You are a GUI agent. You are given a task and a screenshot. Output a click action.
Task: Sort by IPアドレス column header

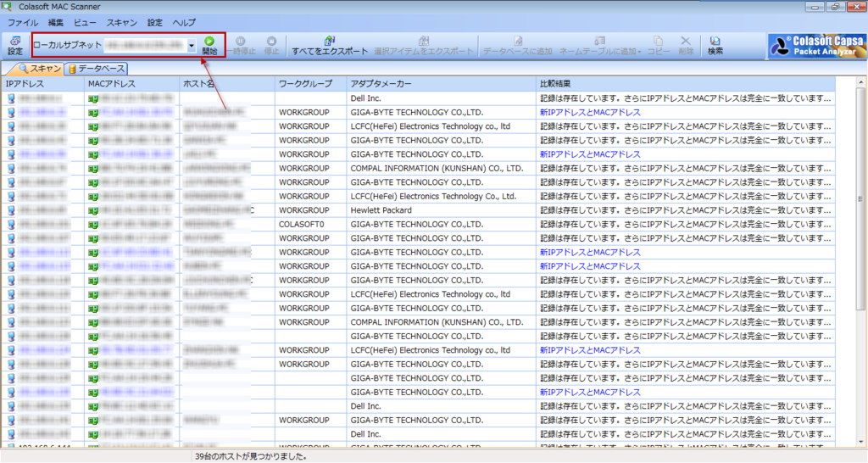point(42,84)
